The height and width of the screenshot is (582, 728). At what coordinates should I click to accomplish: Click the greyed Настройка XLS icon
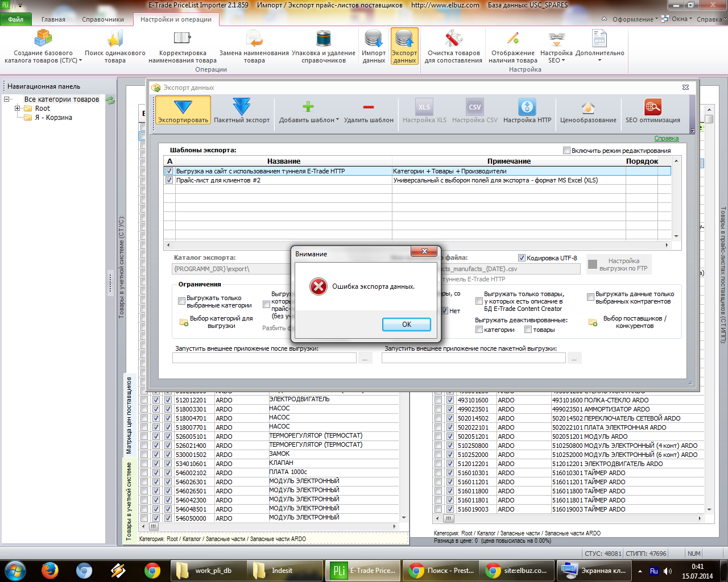coord(424,106)
